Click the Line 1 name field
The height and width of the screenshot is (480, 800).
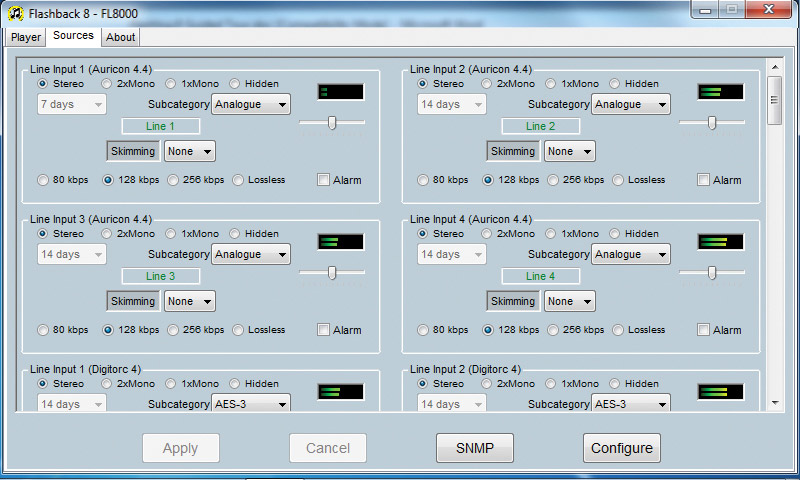point(160,126)
